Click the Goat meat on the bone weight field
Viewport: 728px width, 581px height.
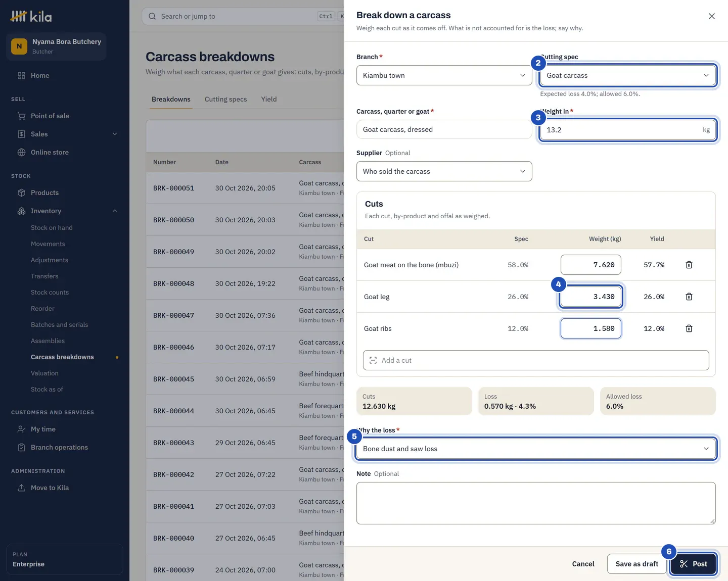click(590, 265)
